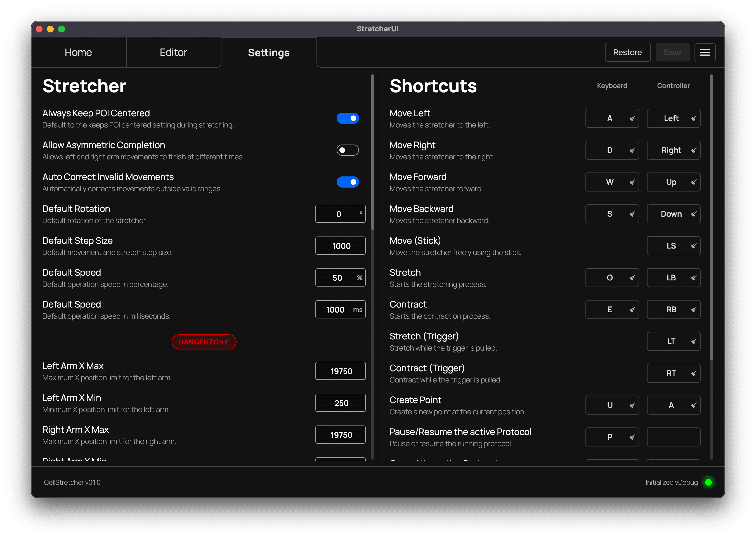
Task: Toggle Always Keep POI Centered off
Action: [x=348, y=119]
